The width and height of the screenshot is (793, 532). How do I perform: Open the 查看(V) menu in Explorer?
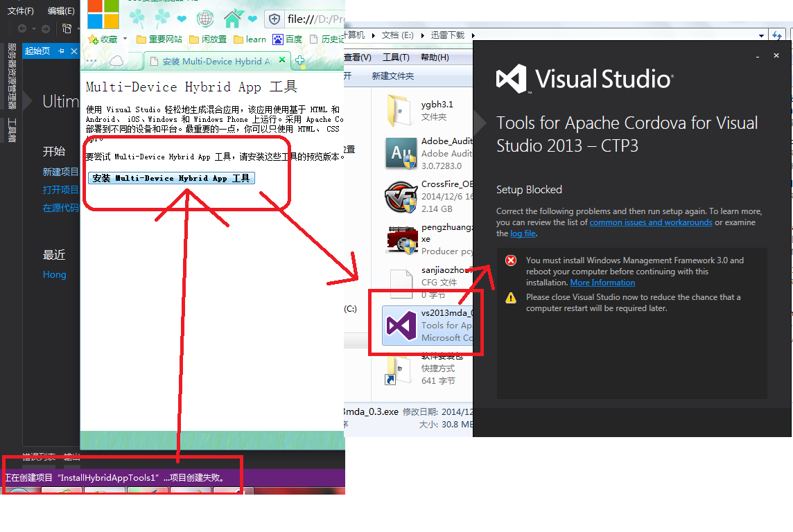[x=358, y=57]
